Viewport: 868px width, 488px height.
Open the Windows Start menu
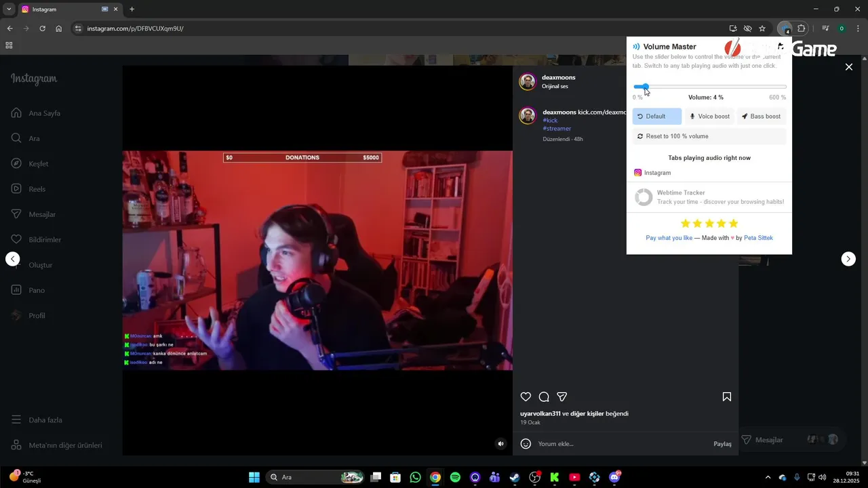click(254, 477)
